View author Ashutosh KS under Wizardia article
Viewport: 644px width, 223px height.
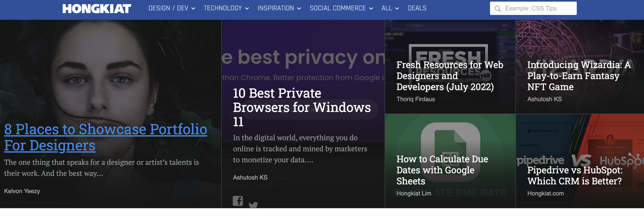point(544,99)
